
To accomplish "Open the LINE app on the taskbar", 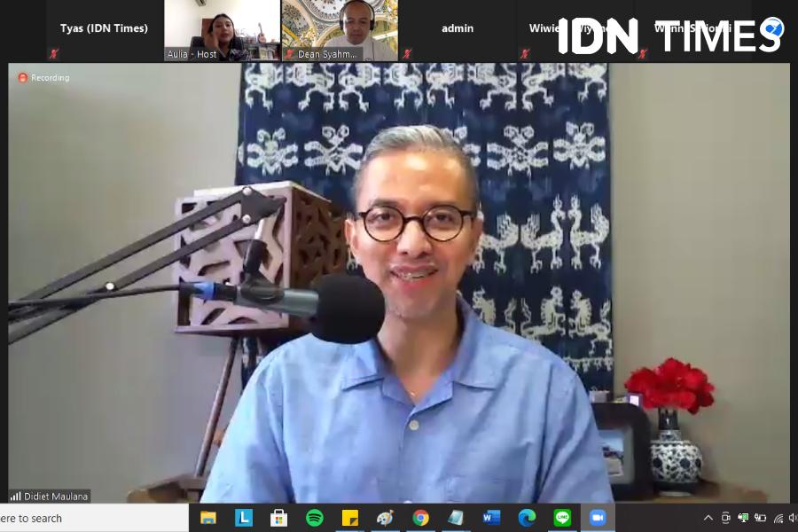I will pos(562,518).
